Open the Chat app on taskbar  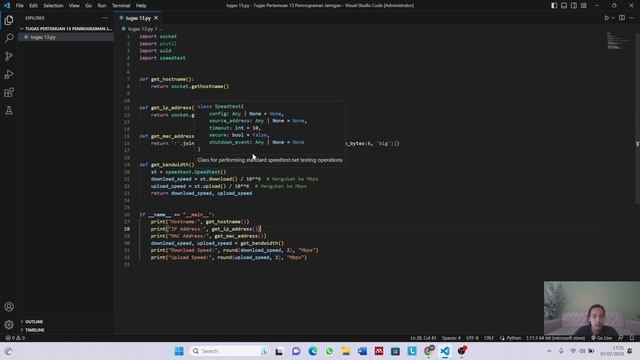tap(296, 351)
